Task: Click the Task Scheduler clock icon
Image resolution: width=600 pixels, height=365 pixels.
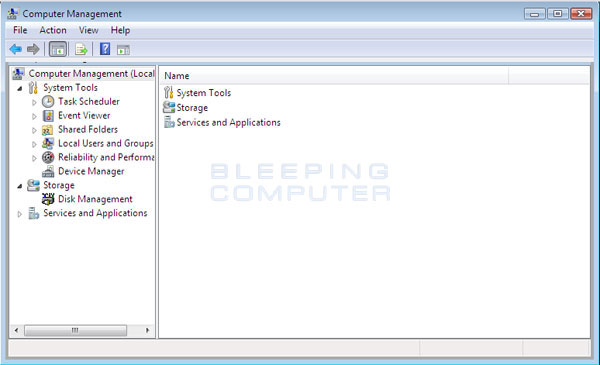Action: click(48, 101)
